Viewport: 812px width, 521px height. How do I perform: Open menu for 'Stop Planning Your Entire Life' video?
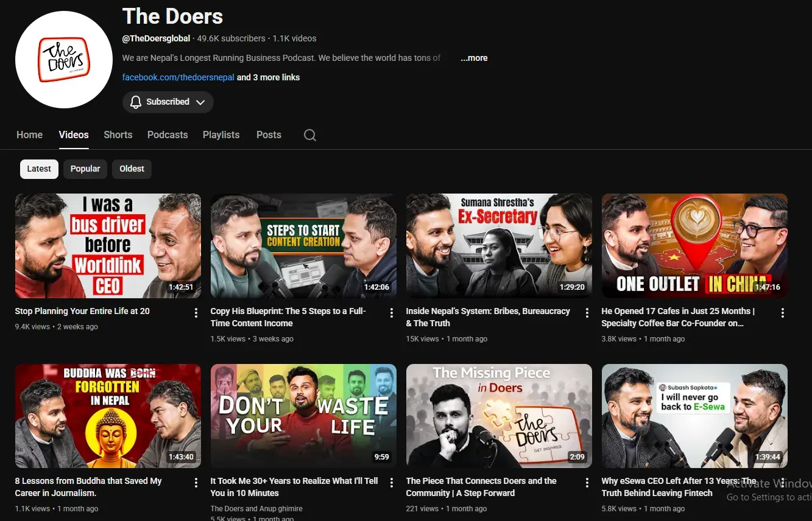[x=196, y=313]
